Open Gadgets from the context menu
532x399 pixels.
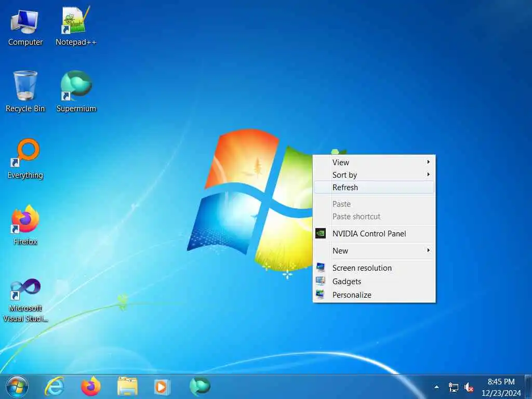(x=374, y=281)
